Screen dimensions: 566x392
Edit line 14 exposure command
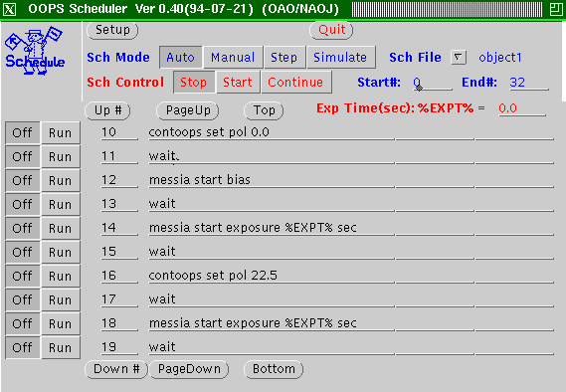click(x=272, y=228)
